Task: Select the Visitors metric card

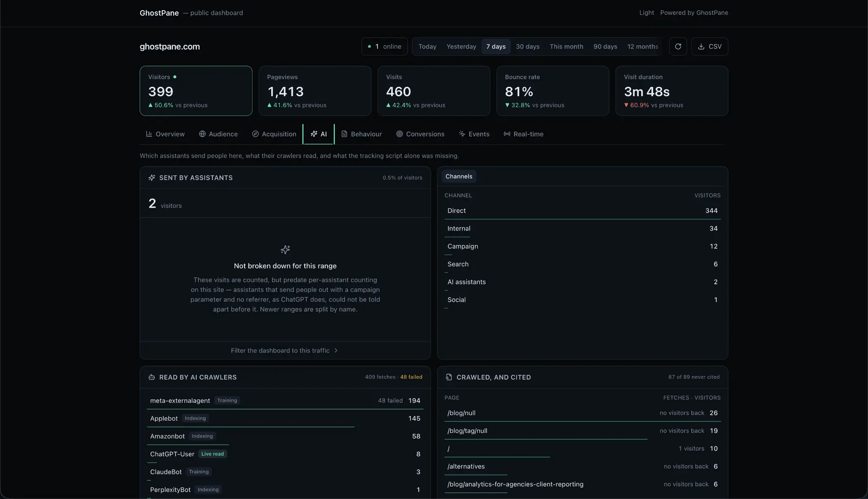Action: [x=196, y=91]
